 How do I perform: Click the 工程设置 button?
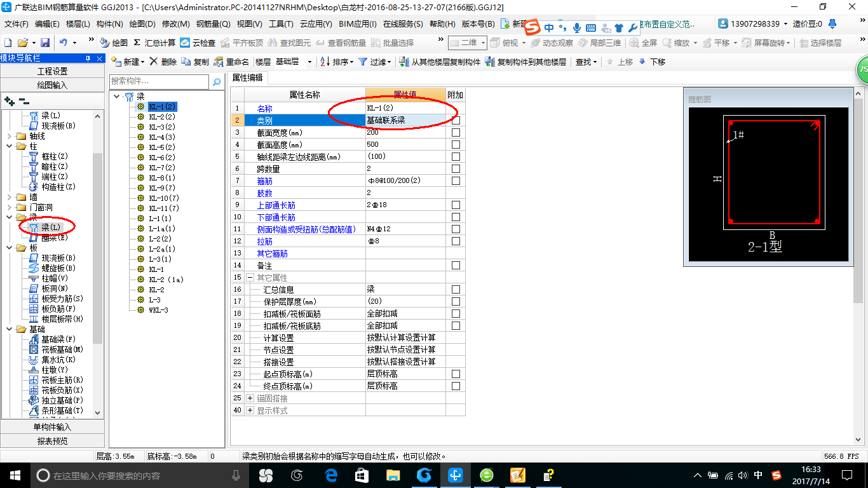pos(52,71)
